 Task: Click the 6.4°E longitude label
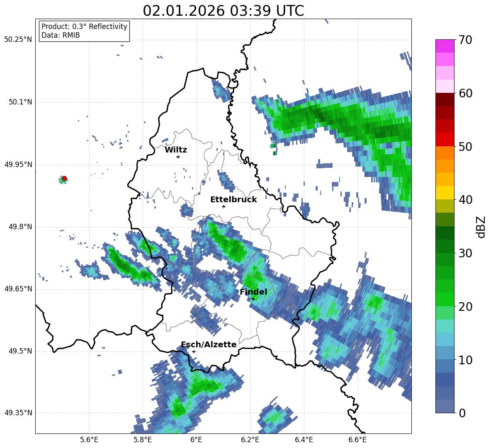pyautogui.click(x=304, y=440)
